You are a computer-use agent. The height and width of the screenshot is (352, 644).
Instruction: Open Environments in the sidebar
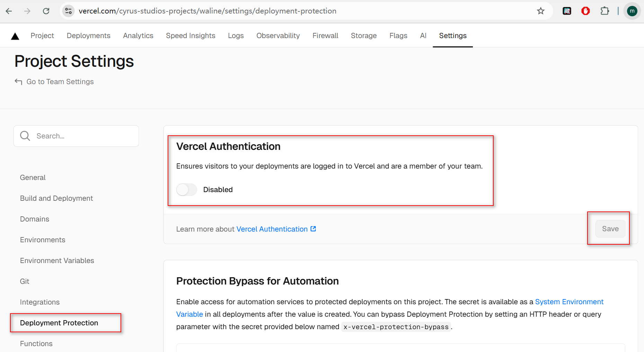point(43,240)
